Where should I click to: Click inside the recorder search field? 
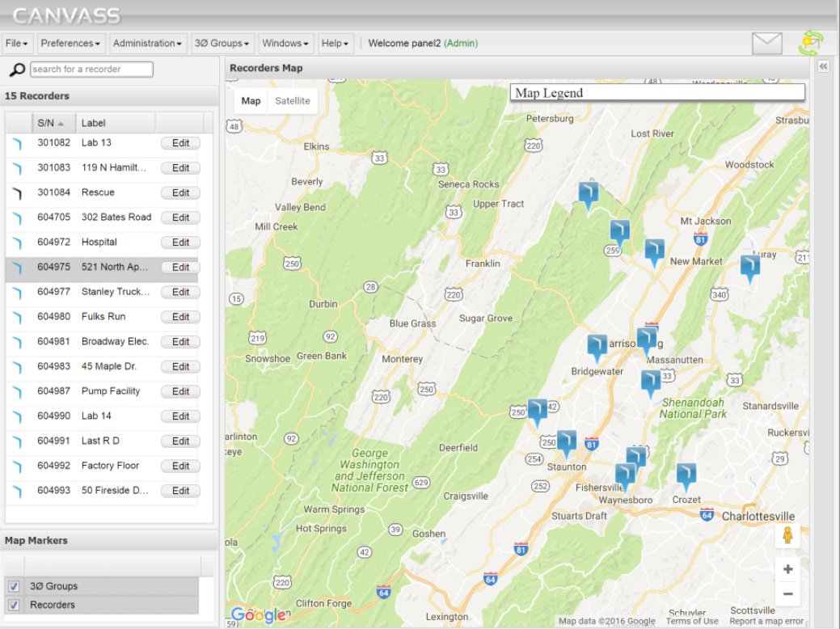point(90,69)
